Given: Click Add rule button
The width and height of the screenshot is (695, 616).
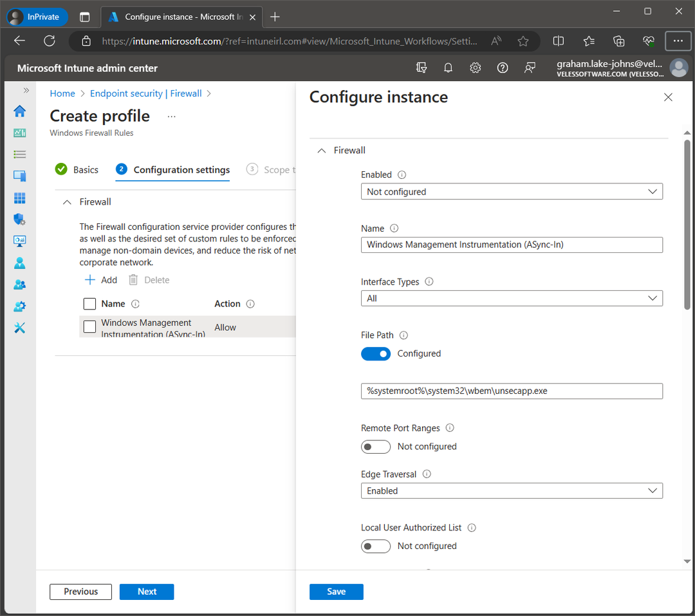Looking at the screenshot, I should coord(100,280).
